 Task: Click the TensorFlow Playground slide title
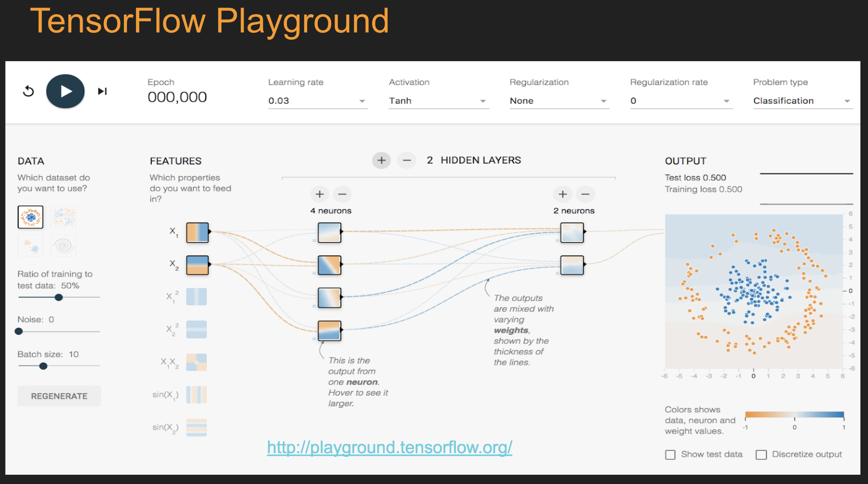(x=209, y=21)
